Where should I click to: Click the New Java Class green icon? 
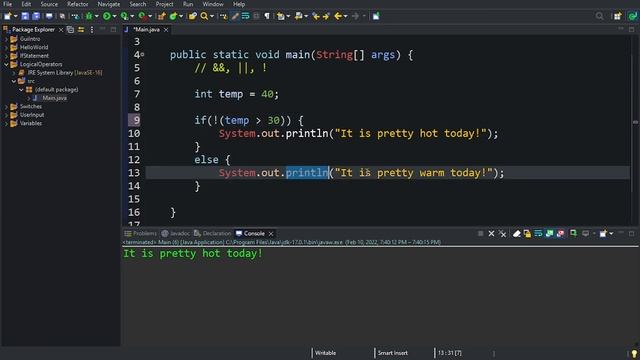click(x=173, y=16)
